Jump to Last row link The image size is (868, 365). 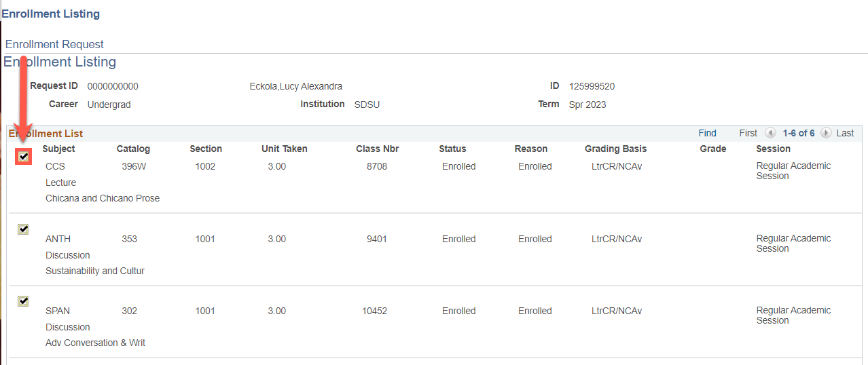pyautogui.click(x=845, y=133)
